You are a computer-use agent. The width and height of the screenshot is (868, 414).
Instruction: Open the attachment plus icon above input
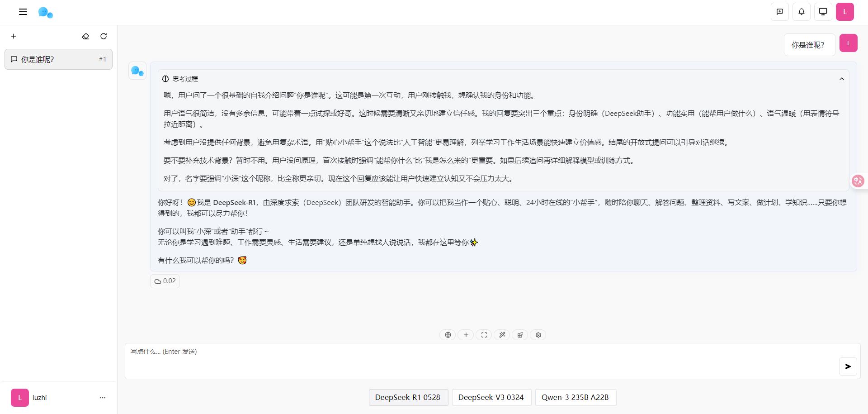coord(466,335)
